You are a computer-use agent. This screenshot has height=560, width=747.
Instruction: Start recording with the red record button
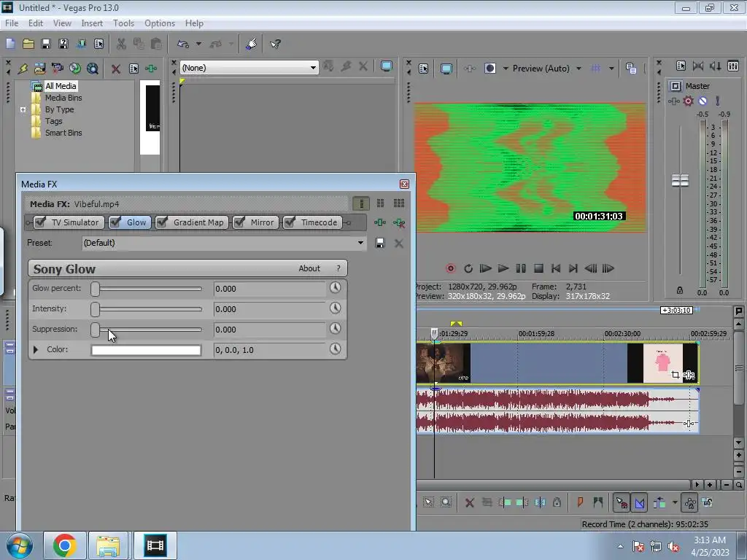[x=450, y=268]
